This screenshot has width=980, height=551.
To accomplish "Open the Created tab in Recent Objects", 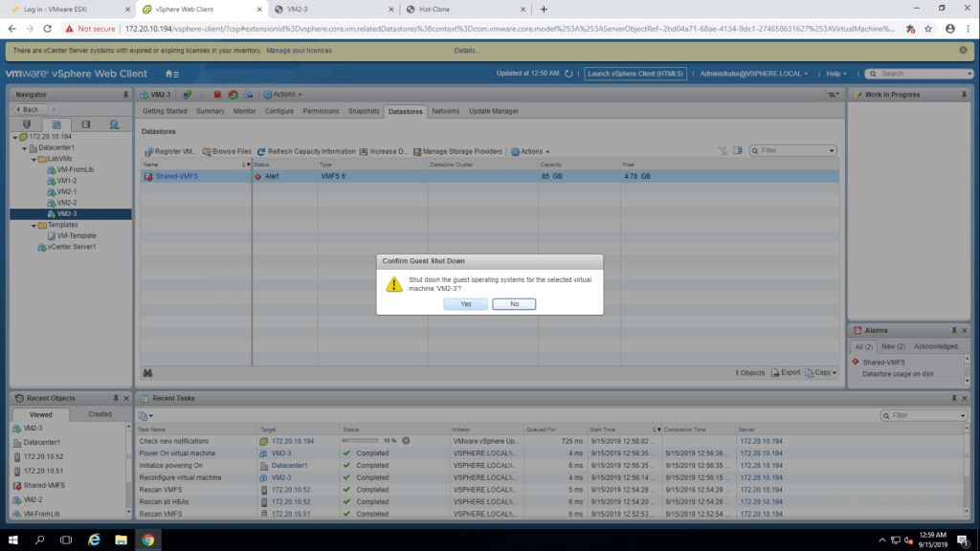I will [x=100, y=414].
